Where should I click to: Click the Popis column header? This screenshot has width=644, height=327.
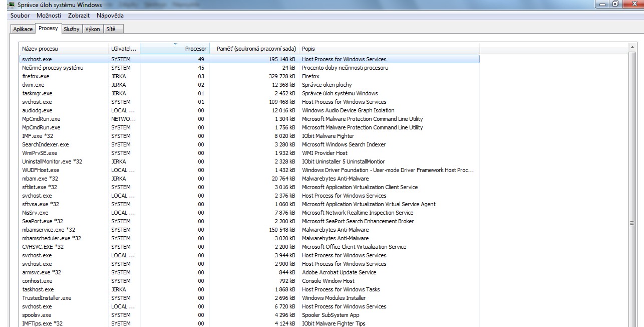[389, 49]
